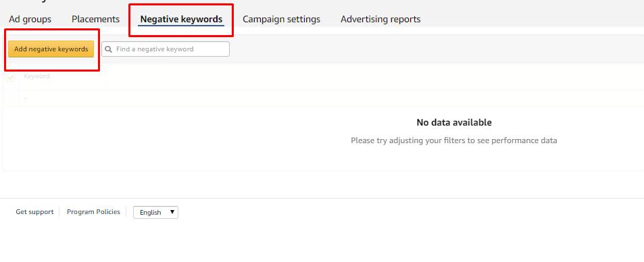
Task: Select the Negative keywords tab
Action: click(181, 19)
